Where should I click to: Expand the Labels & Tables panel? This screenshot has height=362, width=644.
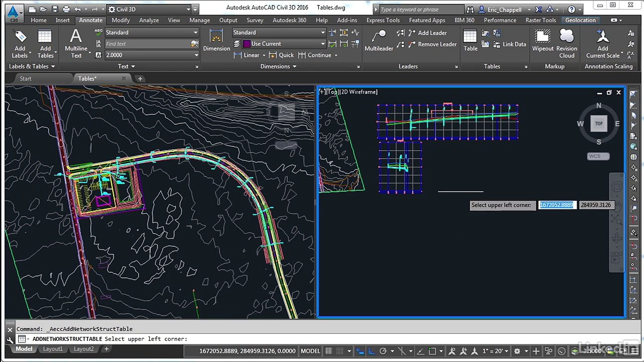(32, 66)
